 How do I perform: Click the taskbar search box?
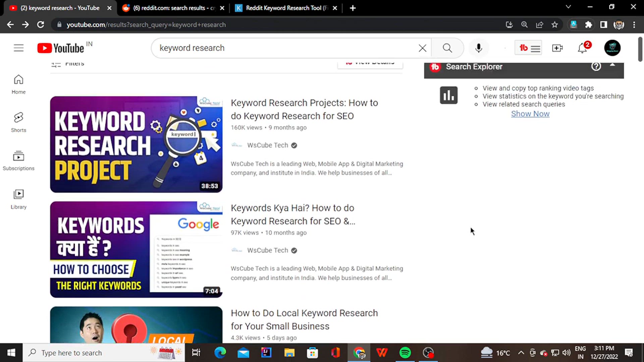[104, 353]
